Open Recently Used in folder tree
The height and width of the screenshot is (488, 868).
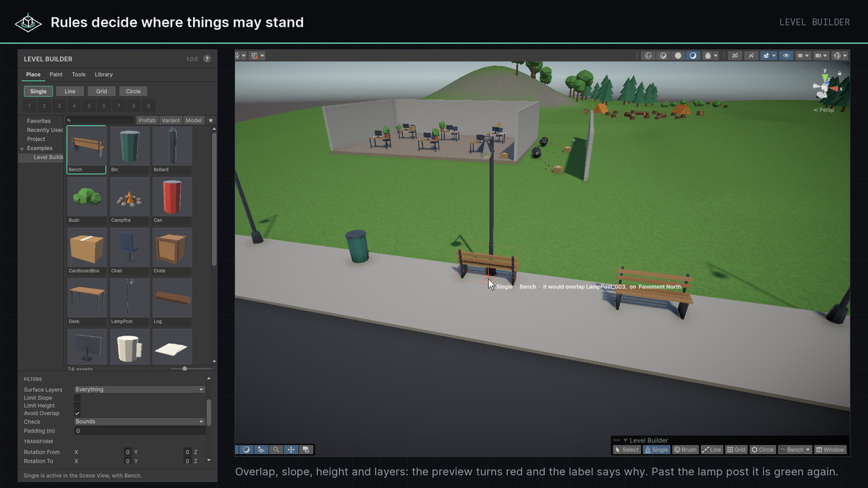click(45, 130)
